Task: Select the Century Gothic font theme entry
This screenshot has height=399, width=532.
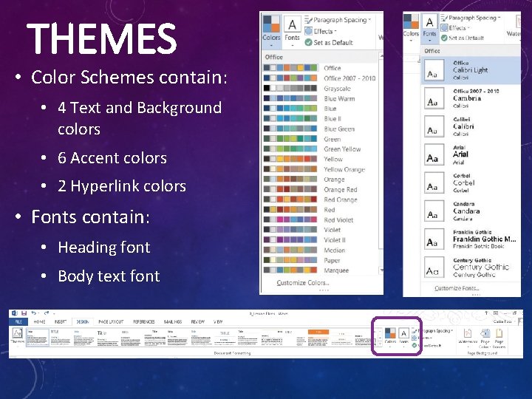Action: pos(471,267)
